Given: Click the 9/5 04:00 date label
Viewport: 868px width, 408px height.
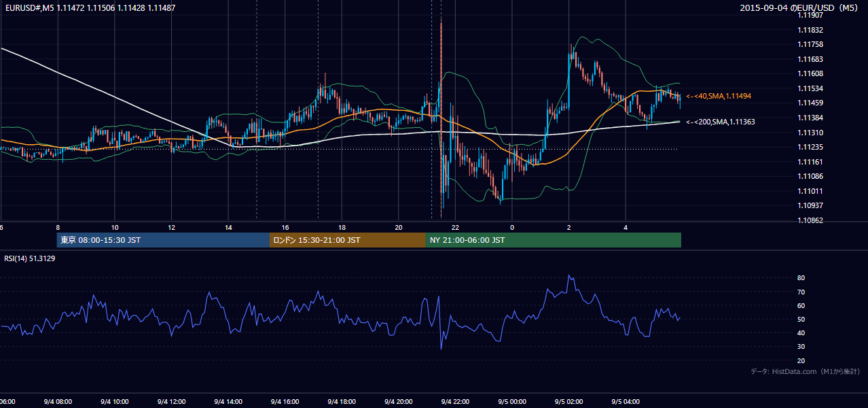Looking at the screenshot, I should coord(625,402).
